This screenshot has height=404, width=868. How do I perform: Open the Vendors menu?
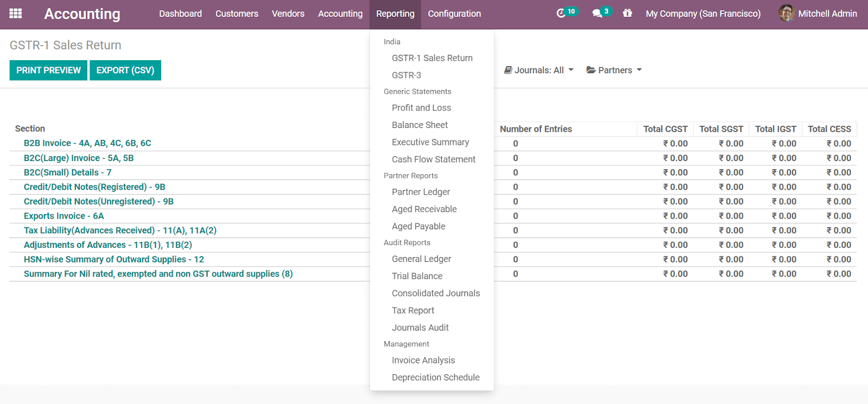pyautogui.click(x=288, y=14)
